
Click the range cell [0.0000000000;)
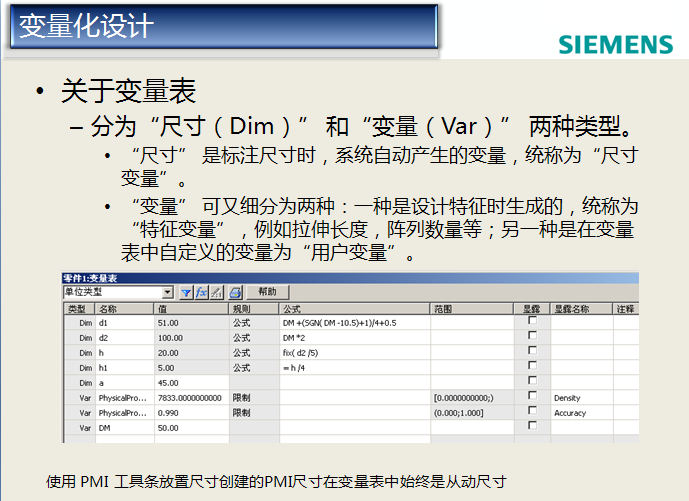[x=472, y=398]
